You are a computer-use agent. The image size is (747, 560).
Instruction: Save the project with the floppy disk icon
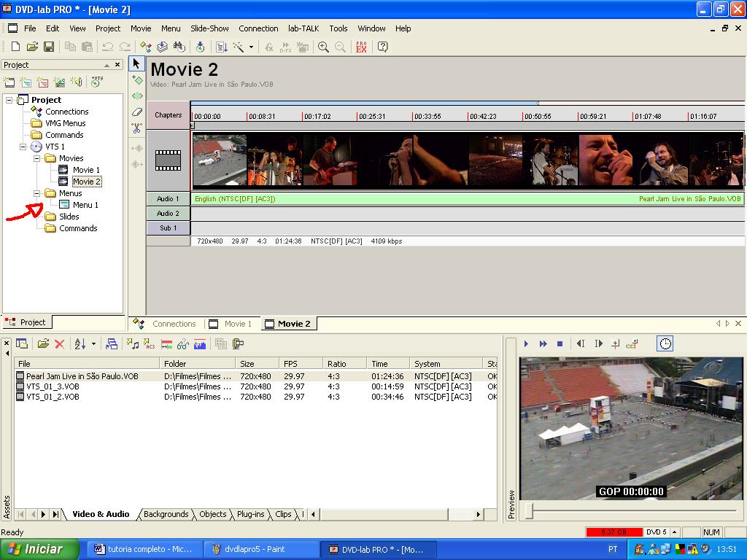tap(49, 47)
